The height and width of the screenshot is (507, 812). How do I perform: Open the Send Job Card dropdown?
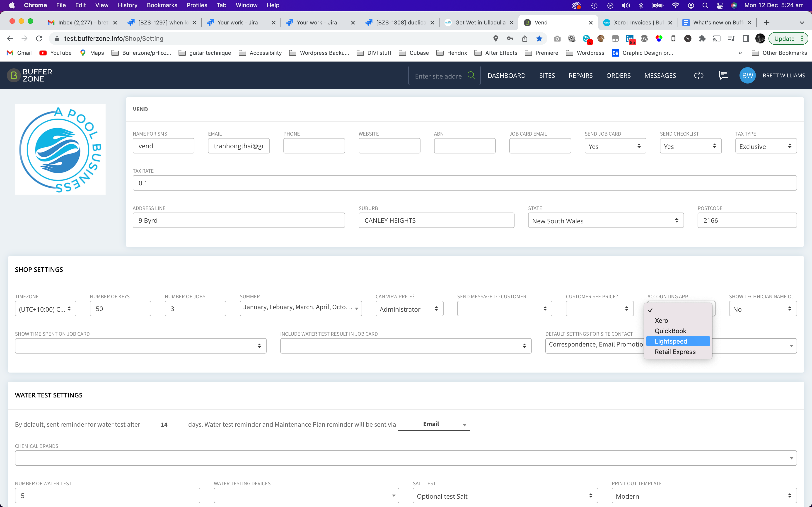(x=615, y=146)
